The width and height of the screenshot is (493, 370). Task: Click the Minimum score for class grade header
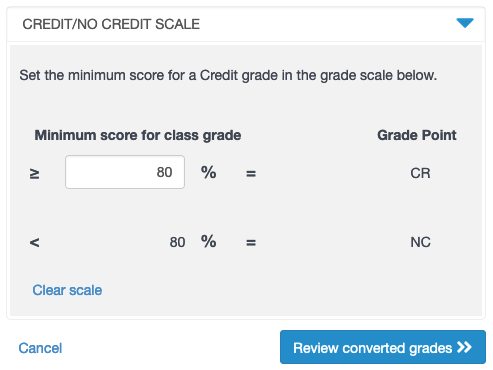click(x=138, y=135)
